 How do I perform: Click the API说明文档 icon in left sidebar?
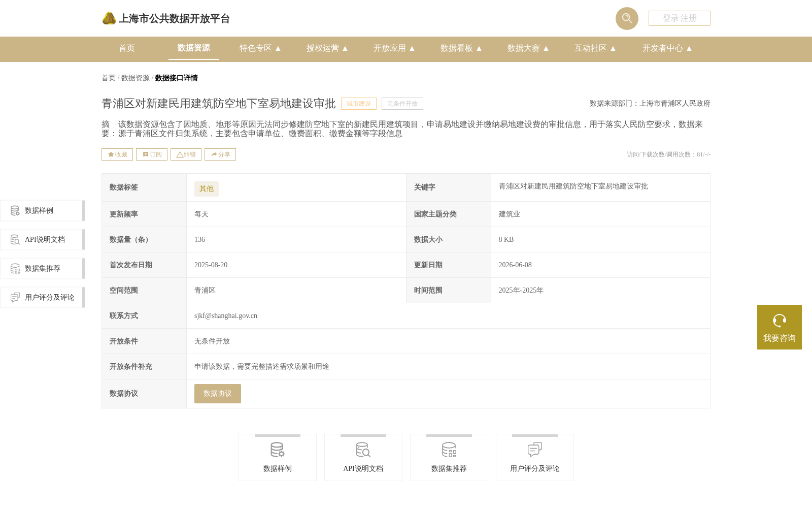[15, 240]
